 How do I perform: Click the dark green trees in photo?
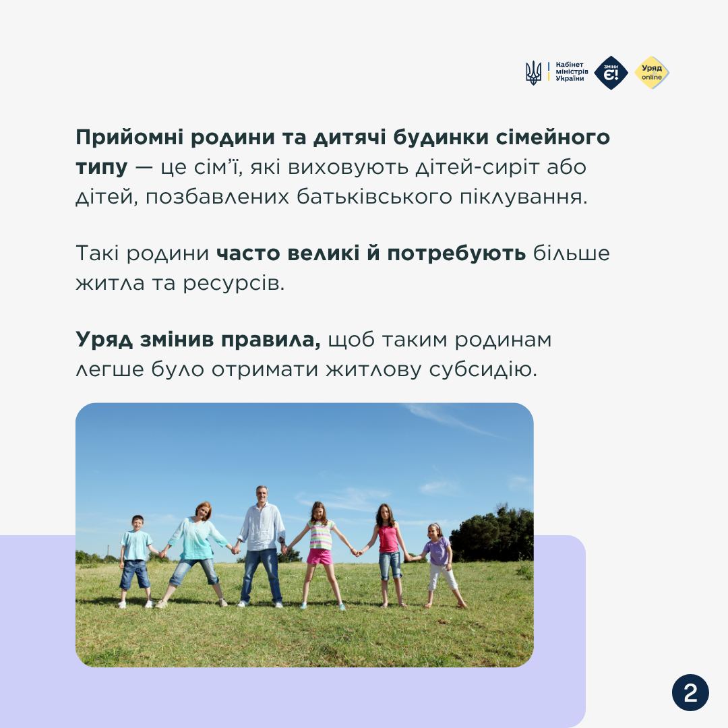pyautogui.click(x=495, y=533)
